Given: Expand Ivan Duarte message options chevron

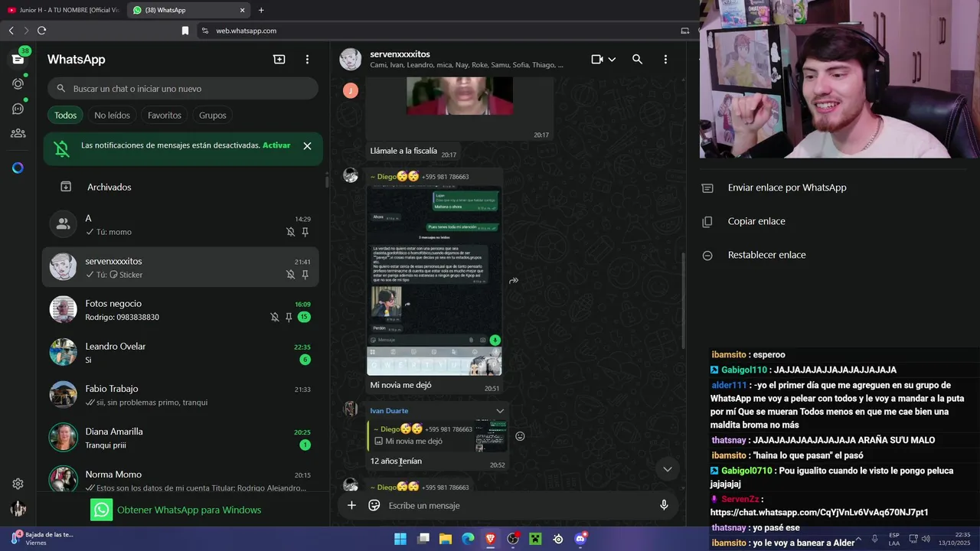Looking at the screenshot, I should [500, 411].
